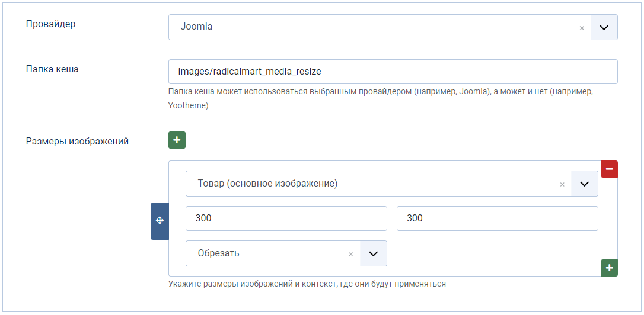This screenshot has height=315, width=644.
Task: Clear the 'Обрезать' selection
Action: coord(350,254)
